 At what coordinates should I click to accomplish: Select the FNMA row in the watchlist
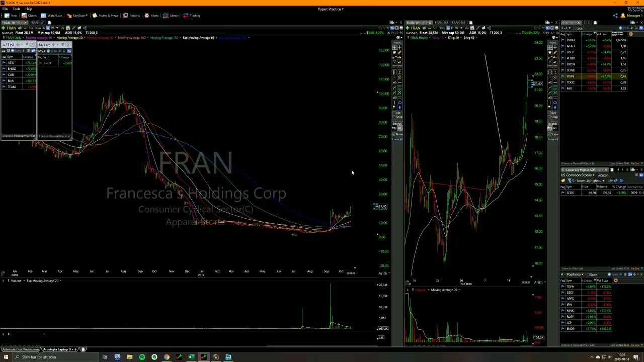pos(594,40)
